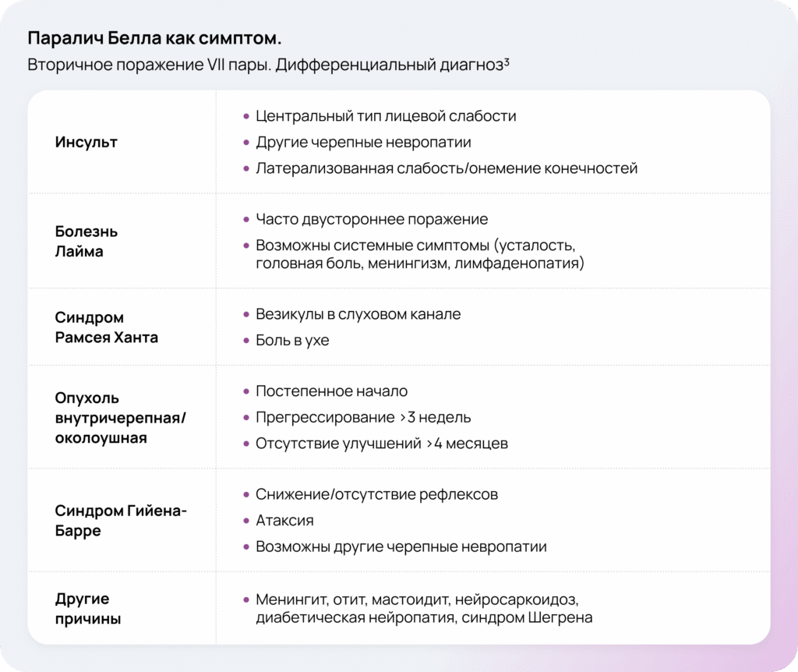Select "Снижение/отсутствие рефлексов" item
The width and height of the screenshot is (798, 672).
coord(376,495)
